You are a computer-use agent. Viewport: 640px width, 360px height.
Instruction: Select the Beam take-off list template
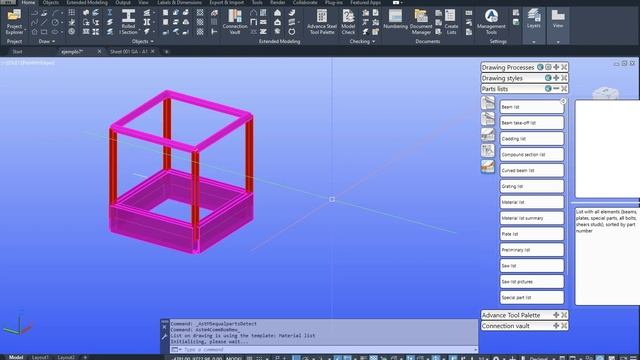[x=532, y=122]
